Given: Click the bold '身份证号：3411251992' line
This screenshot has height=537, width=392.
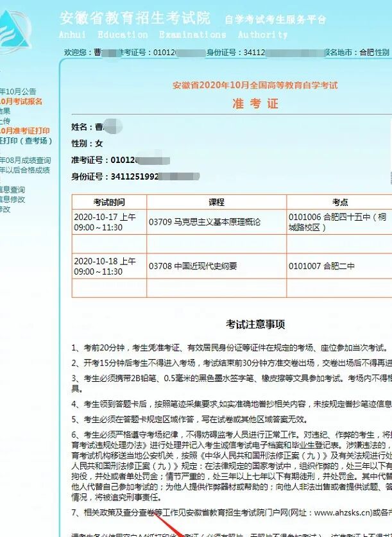Looking at the screenshot, I should [x=135, y=176].
